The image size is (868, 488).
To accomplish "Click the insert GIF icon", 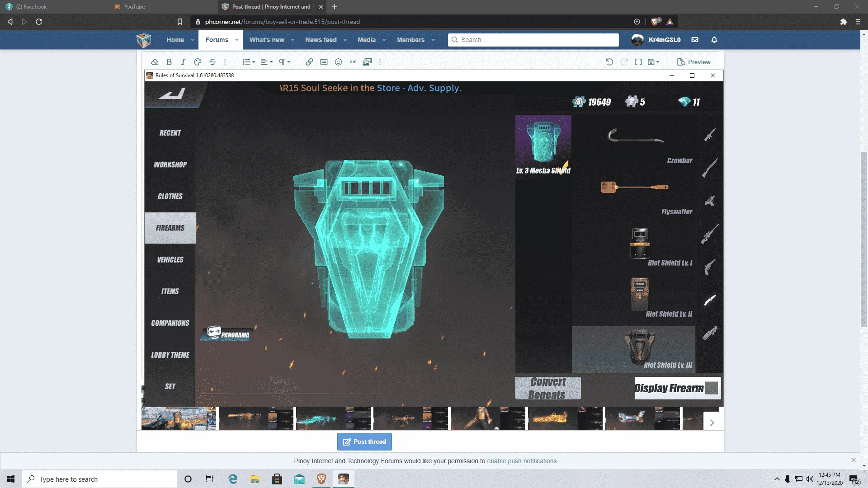I will [353, 62].
